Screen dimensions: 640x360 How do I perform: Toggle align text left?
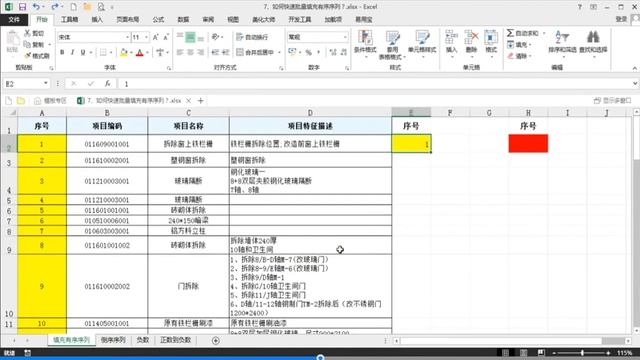coord(180,52)
